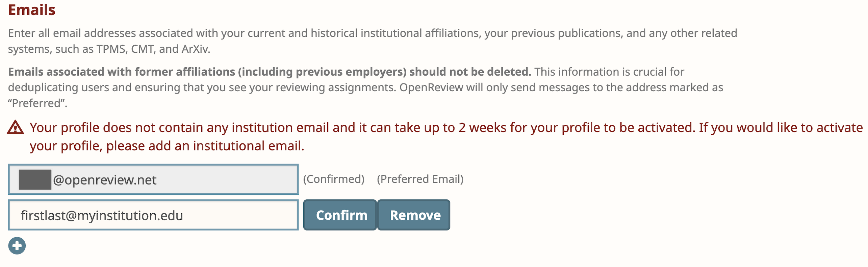Viewport: 868px width, 267px height.
Task: Focus the firstlast@myinstitution.edu email field
Action: [x=153, y=215]
